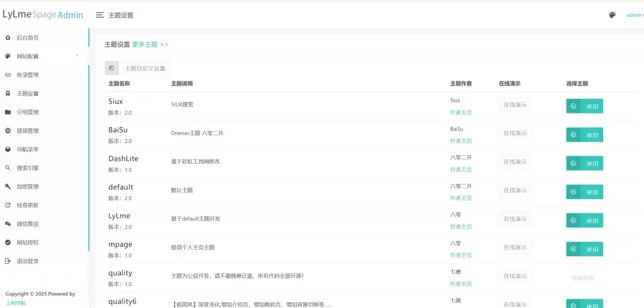Click the folder icon beside 分组管理
This screenshot has height=308, width=644.
(x=8, y=112)
